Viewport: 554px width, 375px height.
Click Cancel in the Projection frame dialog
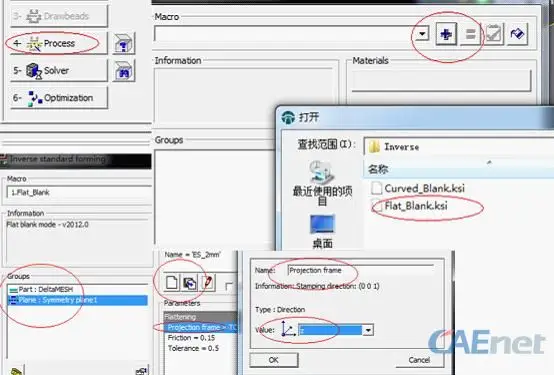coord(419,360)
